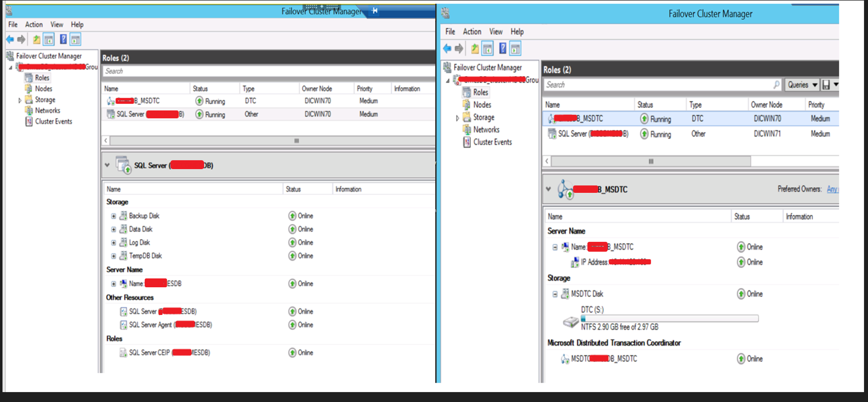Click Help question-mark icon in left window toolbar
Screen dimensions: 868x402
[63, 40]
